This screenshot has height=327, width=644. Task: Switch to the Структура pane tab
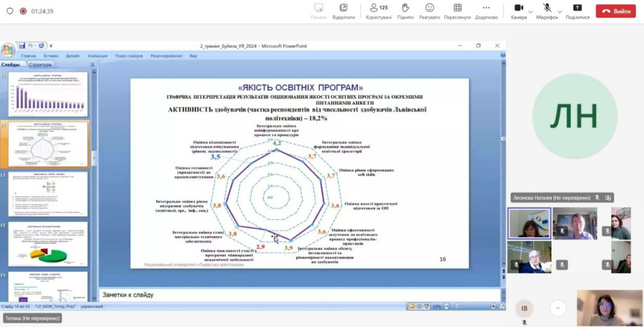[x=40, y=65]
